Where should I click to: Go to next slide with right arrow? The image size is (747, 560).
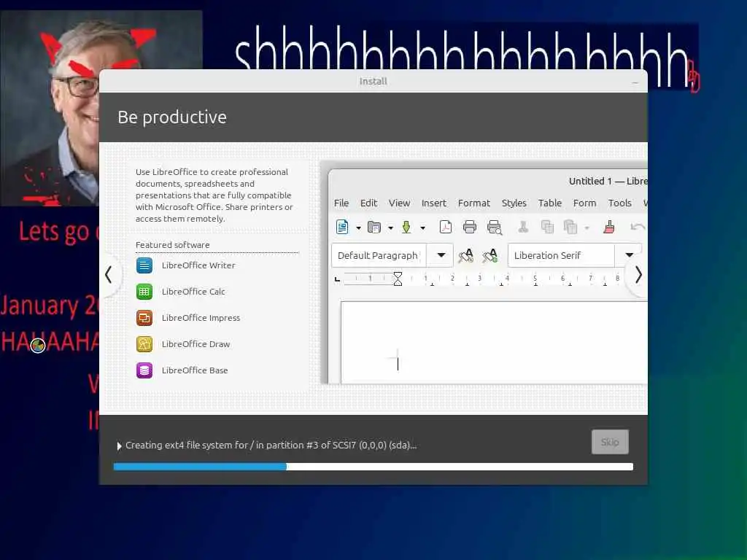[x=638, y=275]
